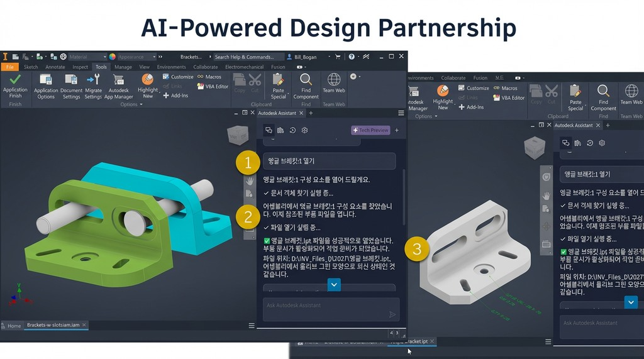
Task: Click orbit icon in right window navigation bar
Action: (x=547, y=226)
